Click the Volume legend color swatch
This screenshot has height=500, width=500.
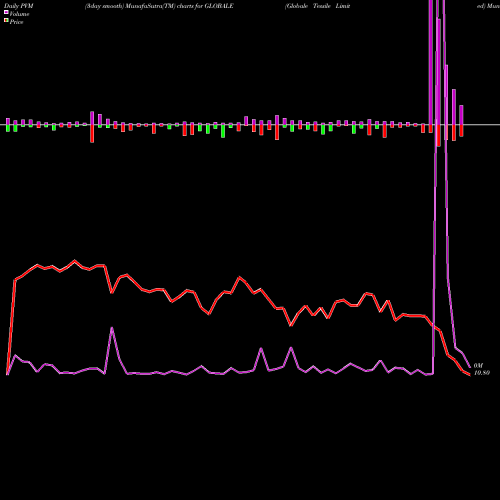6,12
